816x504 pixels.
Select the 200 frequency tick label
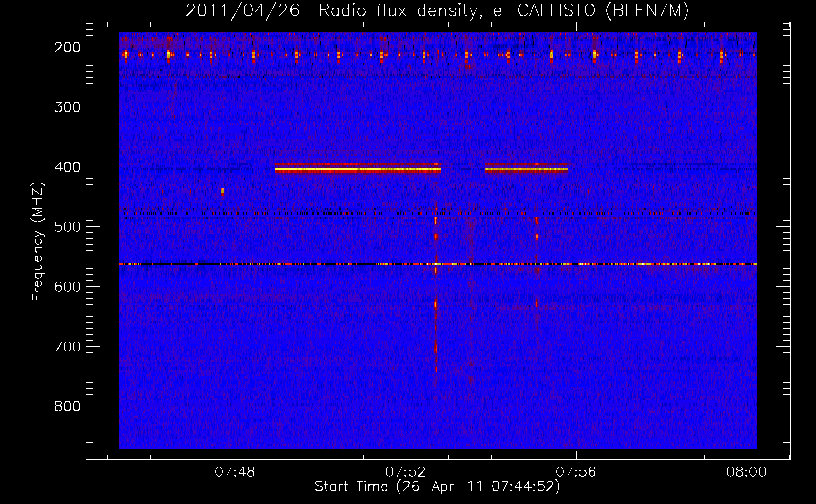click(67, 47)
